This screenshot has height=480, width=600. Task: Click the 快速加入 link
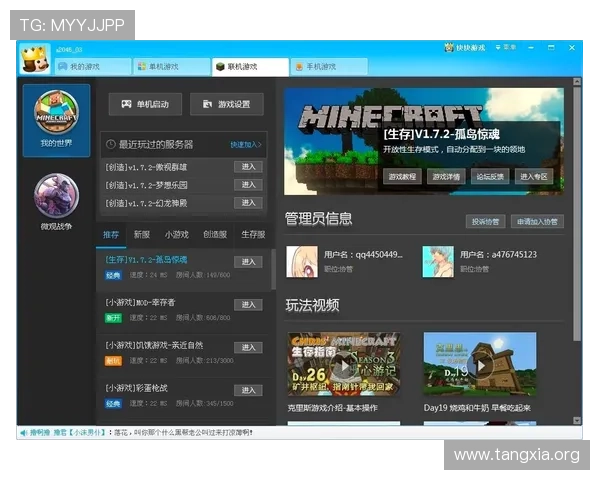[x=246, y=145]
